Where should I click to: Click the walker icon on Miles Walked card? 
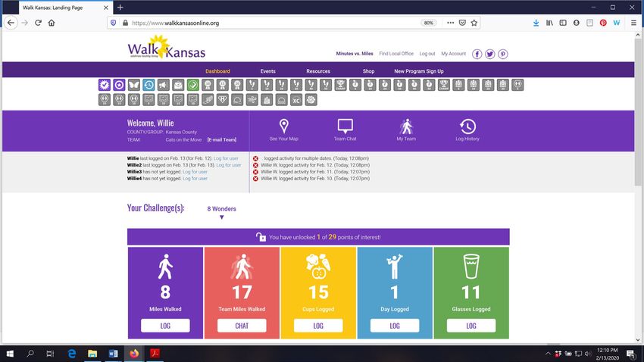pyautogui.click(x=165, y=267)
